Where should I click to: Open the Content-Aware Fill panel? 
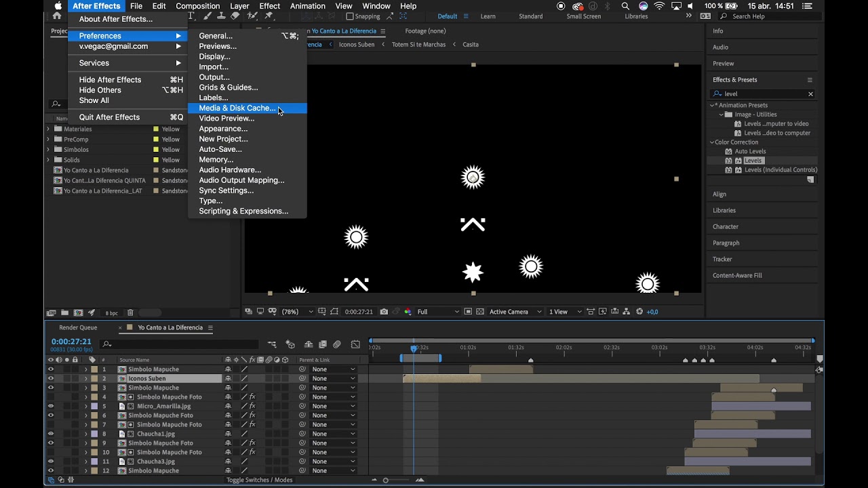tap(737, 276)
